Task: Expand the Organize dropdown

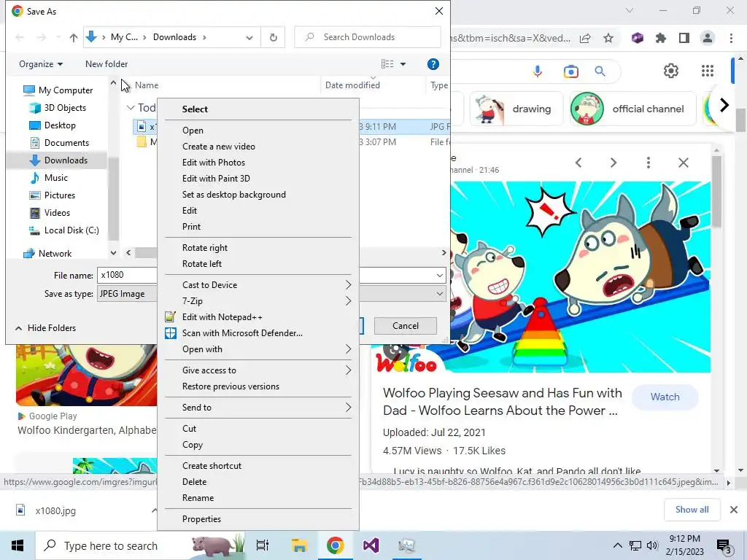Action: click(x=41, y=64)
